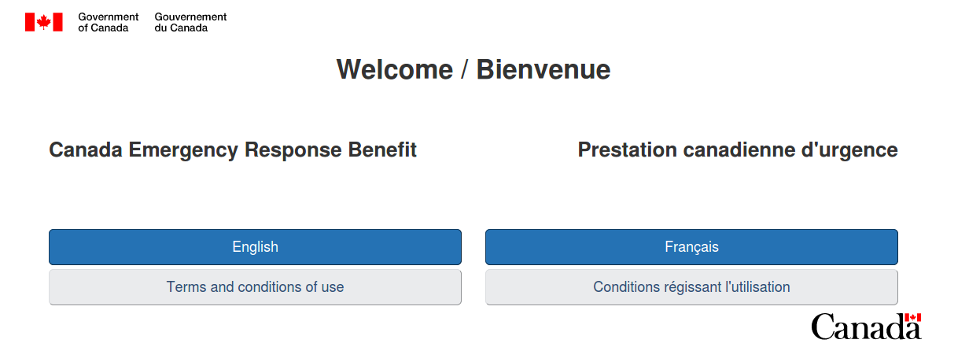Click the word Welcome in the title
The width and height of the screenshot is (980, 347).
[x=395, y=70]
